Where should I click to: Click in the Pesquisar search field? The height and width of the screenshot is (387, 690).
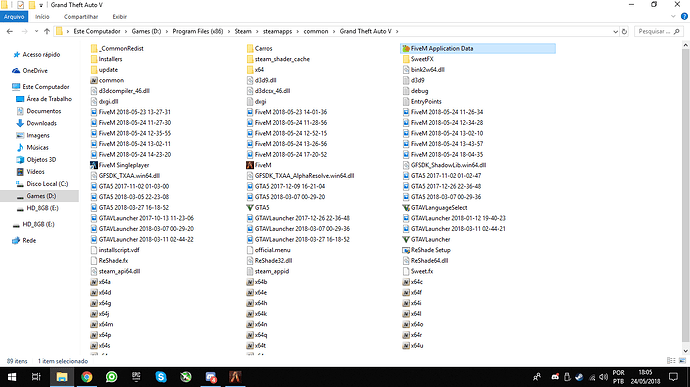click(x=654, y=32)
